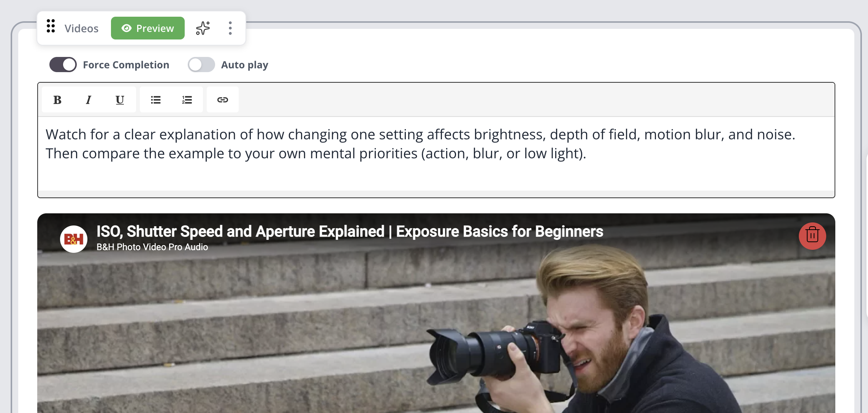
Task: Enable the Auto play toggle
Action: 201,65
